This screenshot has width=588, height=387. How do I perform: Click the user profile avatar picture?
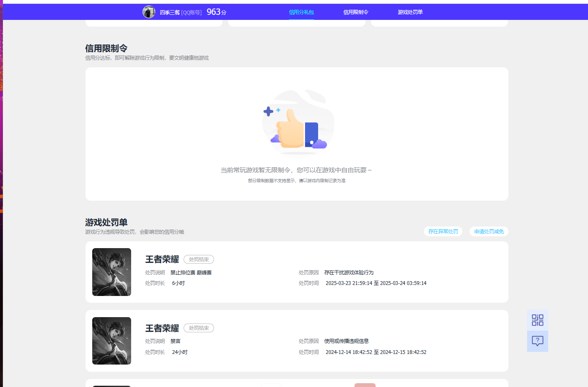point(149,12)
